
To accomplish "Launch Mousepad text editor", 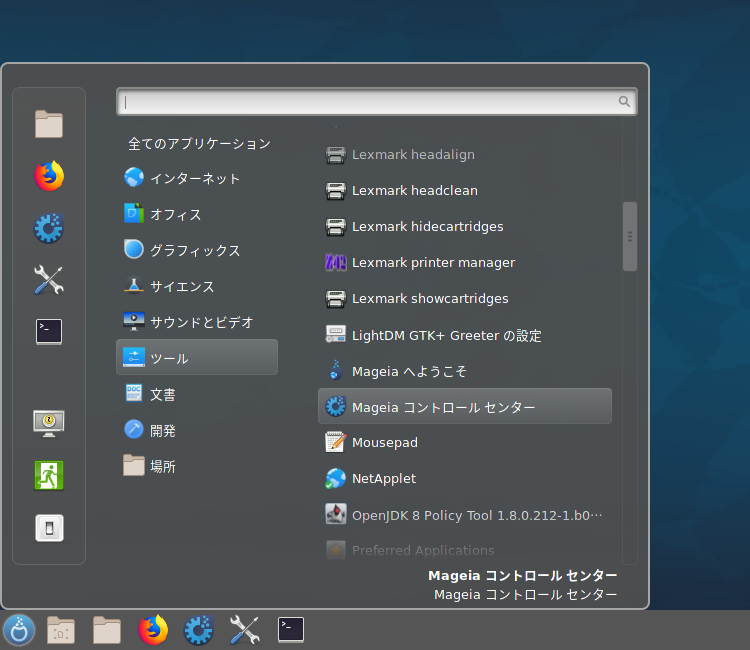I will [465, 442].
